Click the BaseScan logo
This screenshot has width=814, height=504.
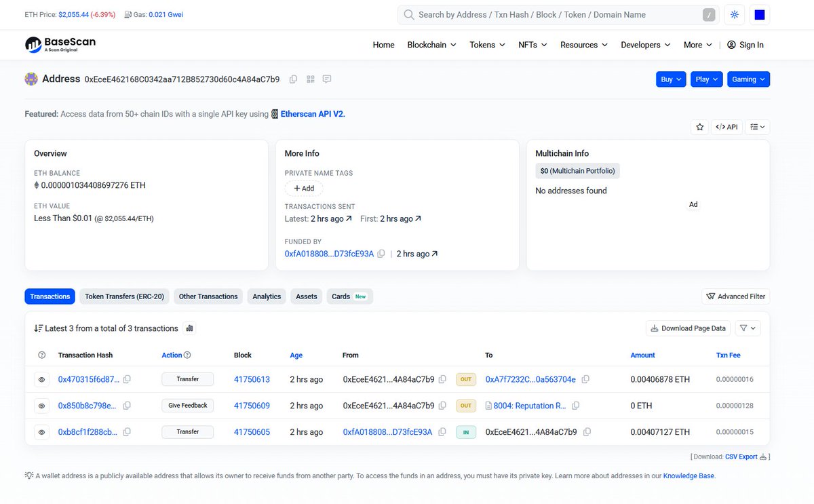coord(60,45)
